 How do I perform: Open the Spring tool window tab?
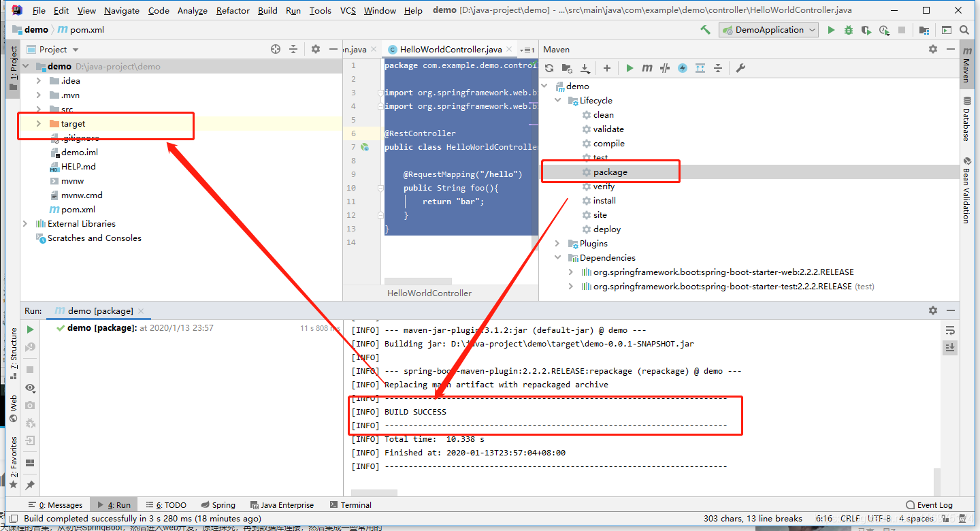pos(218,505)
